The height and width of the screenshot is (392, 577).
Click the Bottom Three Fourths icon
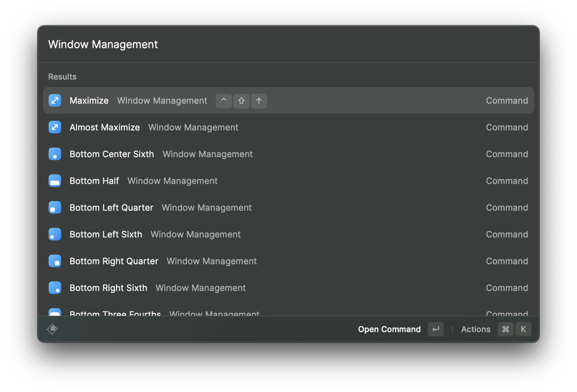pyautogui.click(x=55, y=312)
